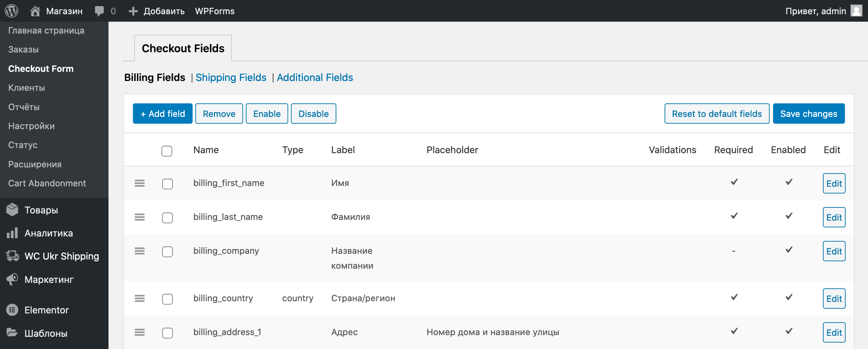Check the billing_address_1 row checkbox
Viewport: 868px width, 349px height.
[167, 333]
